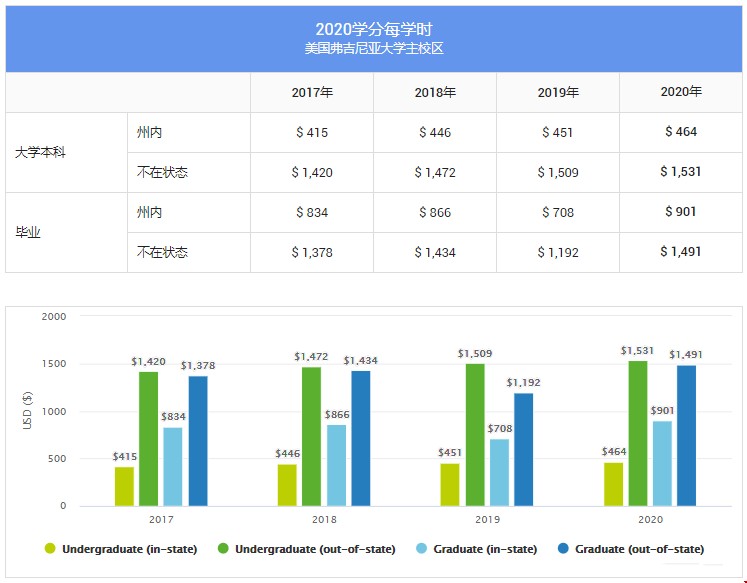
Task: Click the $ 1,491 table cell
Action: [x=681, y=252]
